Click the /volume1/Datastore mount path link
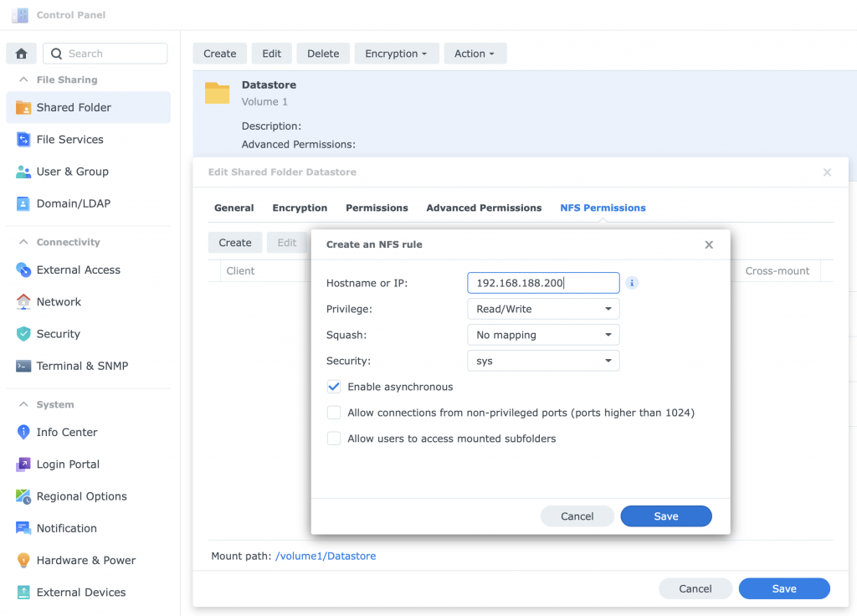Image resolution: width=857 pixels, height=616 pixels. [x=326, y=556]
